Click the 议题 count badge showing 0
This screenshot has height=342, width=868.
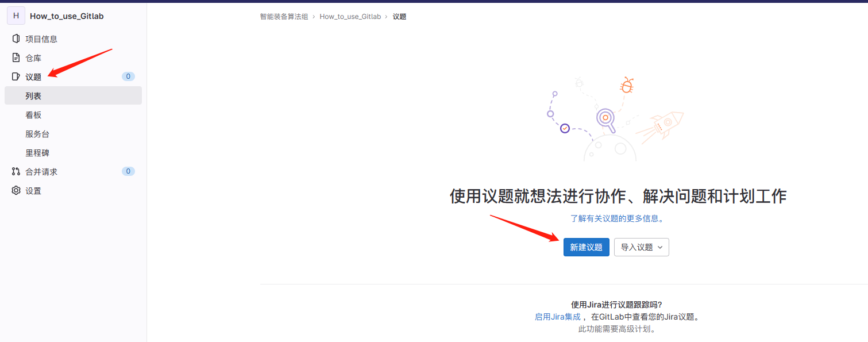(128, 76)
